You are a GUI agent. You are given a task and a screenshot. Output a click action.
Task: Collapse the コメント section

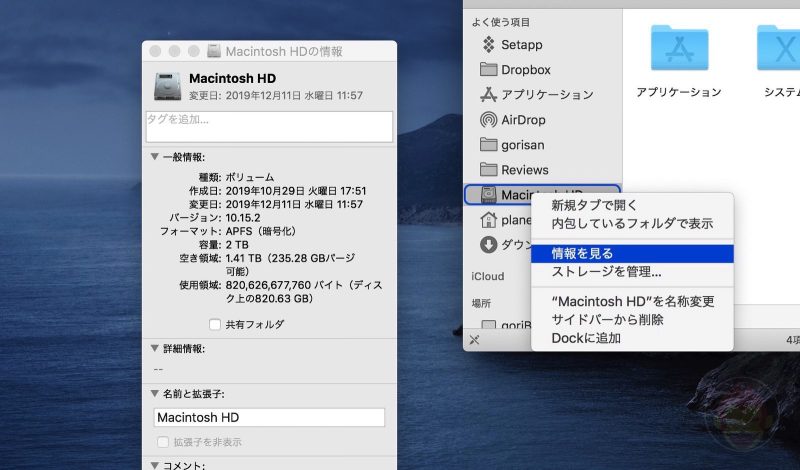tap(155, 464)
